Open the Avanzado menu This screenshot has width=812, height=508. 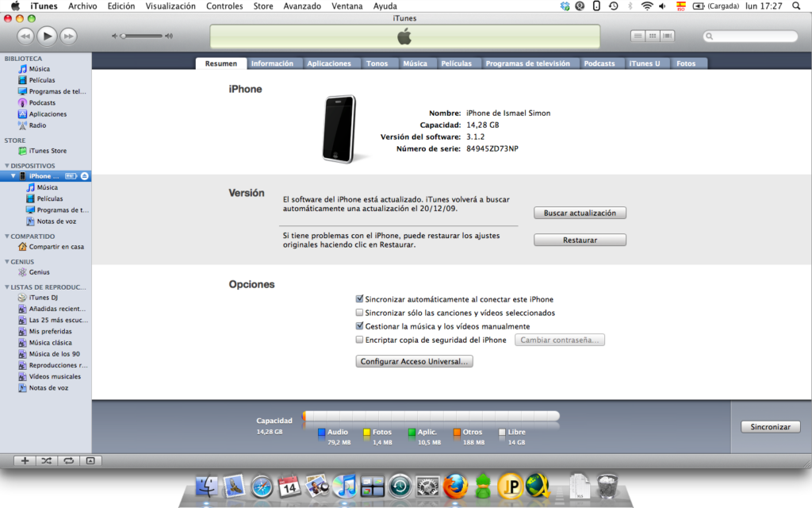302,6
